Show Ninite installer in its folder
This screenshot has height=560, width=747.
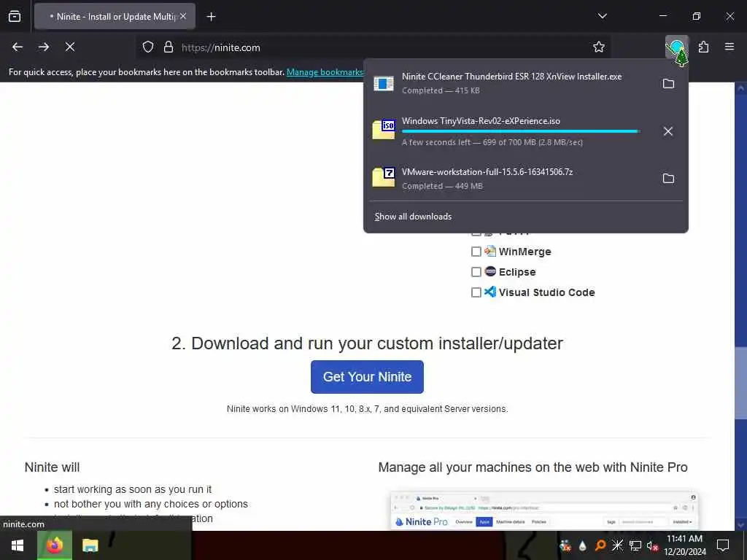coord(668,84)
